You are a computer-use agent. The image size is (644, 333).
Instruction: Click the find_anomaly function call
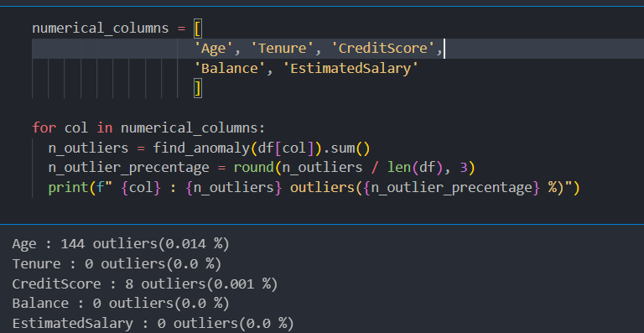[201, 148]
